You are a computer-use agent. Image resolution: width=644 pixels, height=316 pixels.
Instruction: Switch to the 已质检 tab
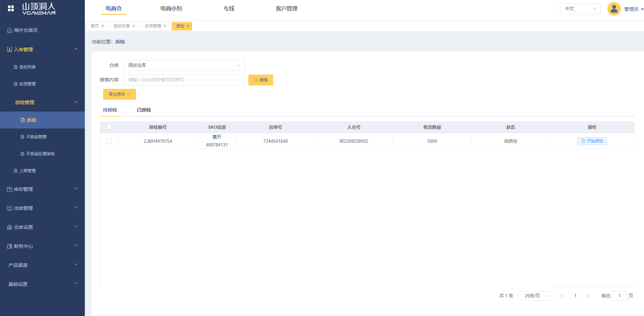[x=144, y=110]
